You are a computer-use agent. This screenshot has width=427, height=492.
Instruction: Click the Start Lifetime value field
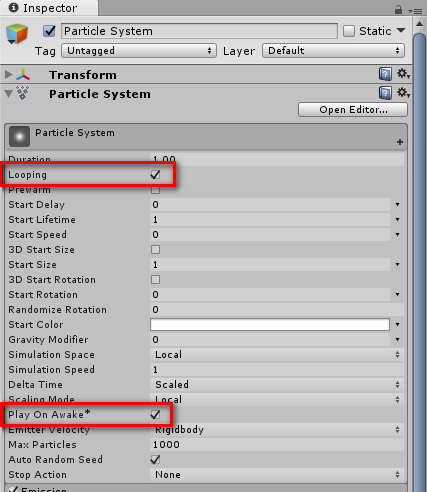(270, 220)
